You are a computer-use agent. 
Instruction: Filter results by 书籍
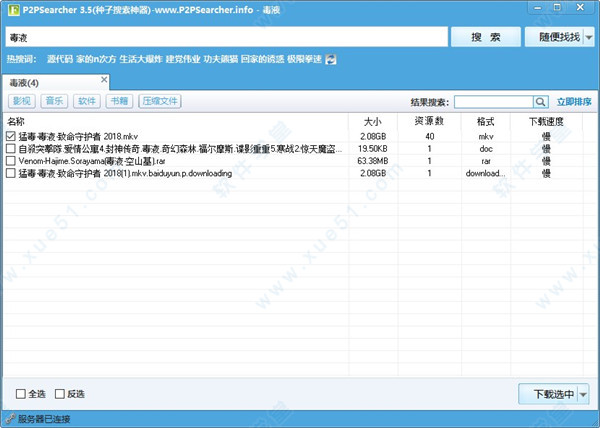(119, 101)
